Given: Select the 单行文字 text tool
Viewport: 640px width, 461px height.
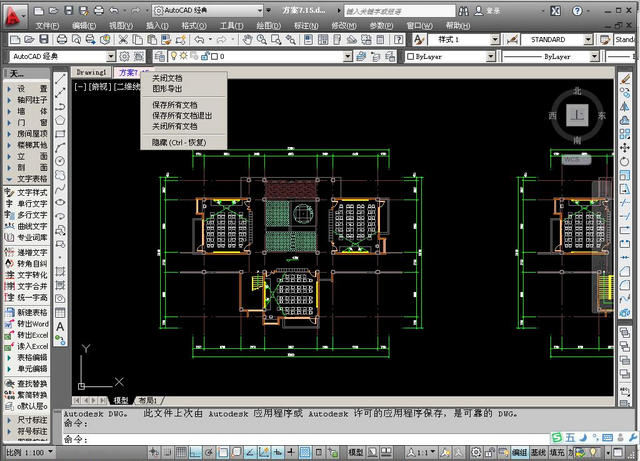Looking at the screenshot, I should tap(32, 203).
